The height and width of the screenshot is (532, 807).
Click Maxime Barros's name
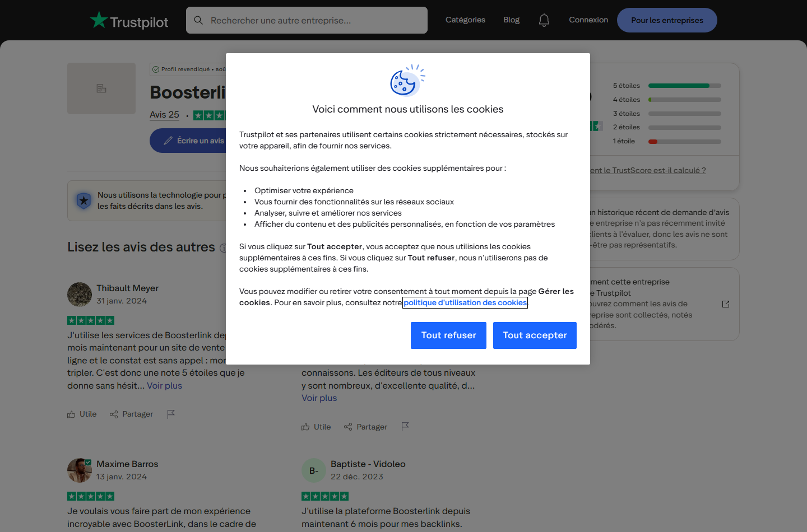(x=127, y=464)
